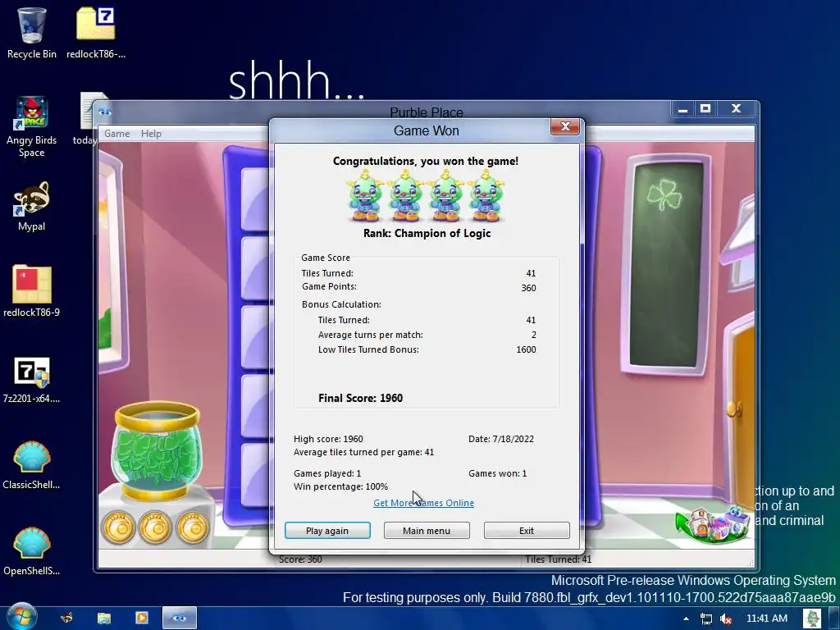Click the muted volume tray icon
Screen dimensions: 840x630
726,619
